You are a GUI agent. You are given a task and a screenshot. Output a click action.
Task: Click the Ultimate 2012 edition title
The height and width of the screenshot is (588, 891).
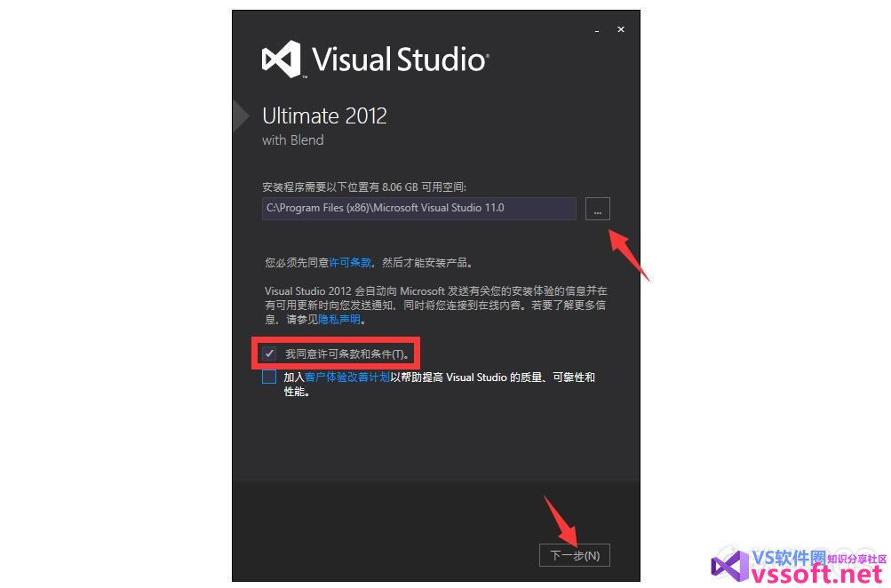(x=324, y=115)
